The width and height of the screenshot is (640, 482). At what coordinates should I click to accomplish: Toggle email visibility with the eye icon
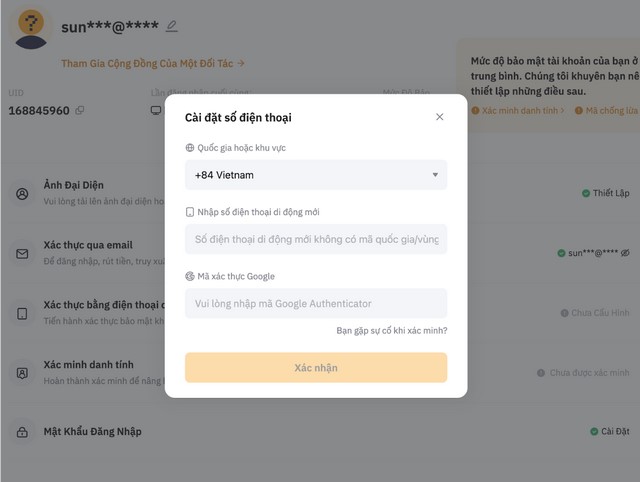pyautogui.click(x=625, y=253)
